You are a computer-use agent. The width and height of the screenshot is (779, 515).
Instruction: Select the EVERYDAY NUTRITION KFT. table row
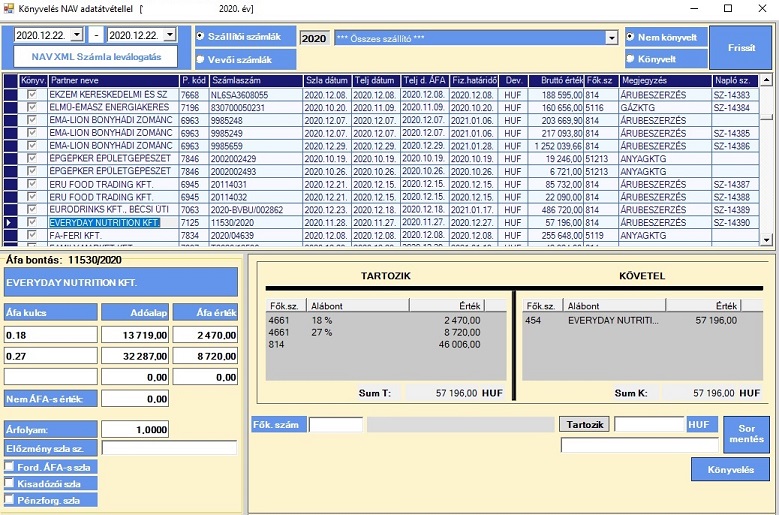[105, 223]
